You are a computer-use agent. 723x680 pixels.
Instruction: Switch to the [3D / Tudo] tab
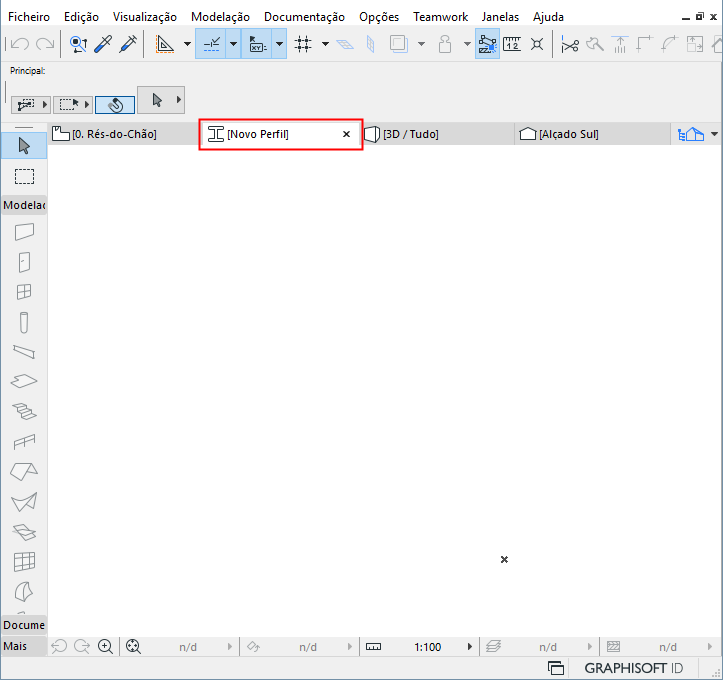438,134
